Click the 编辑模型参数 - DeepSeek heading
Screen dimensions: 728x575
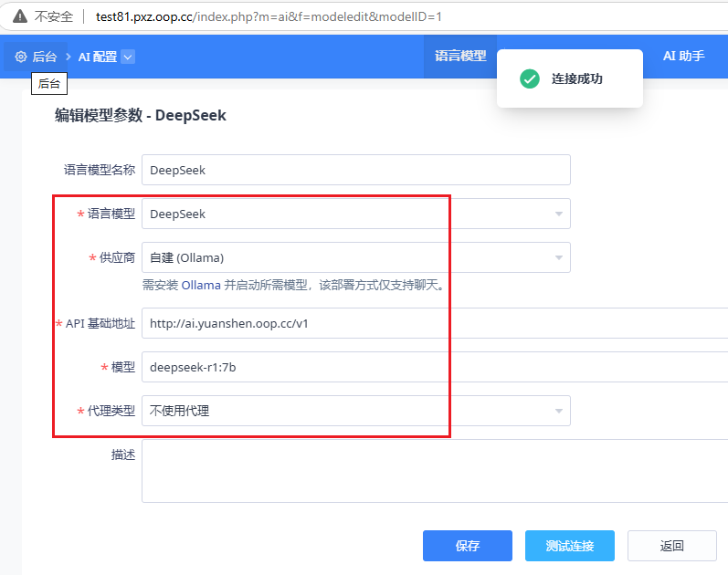[x=141, y=115]
